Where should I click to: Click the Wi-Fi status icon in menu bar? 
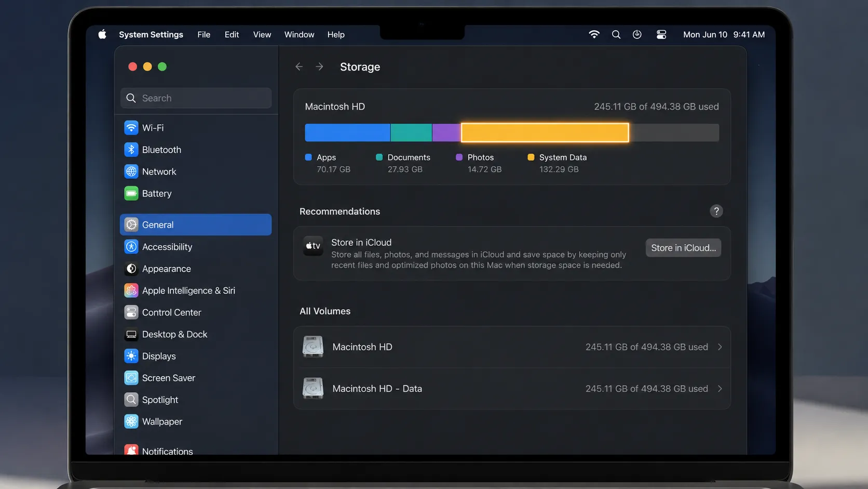(x=594, y=34)
